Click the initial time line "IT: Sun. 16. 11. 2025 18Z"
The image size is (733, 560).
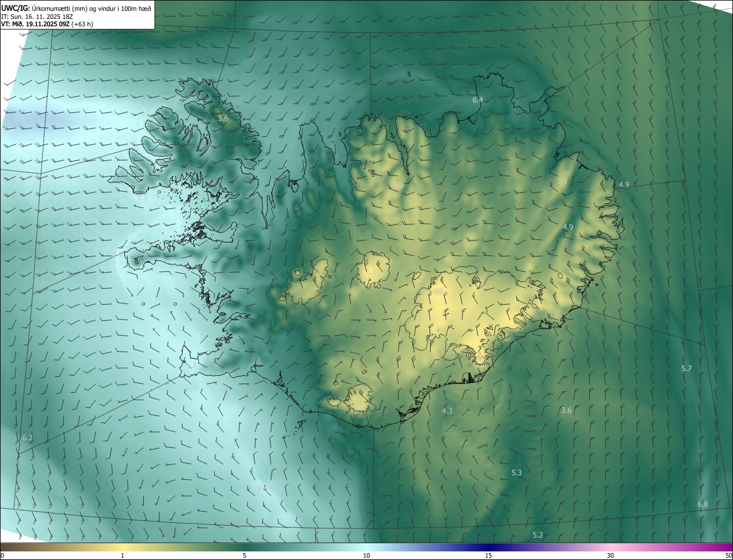pos(37,17)
